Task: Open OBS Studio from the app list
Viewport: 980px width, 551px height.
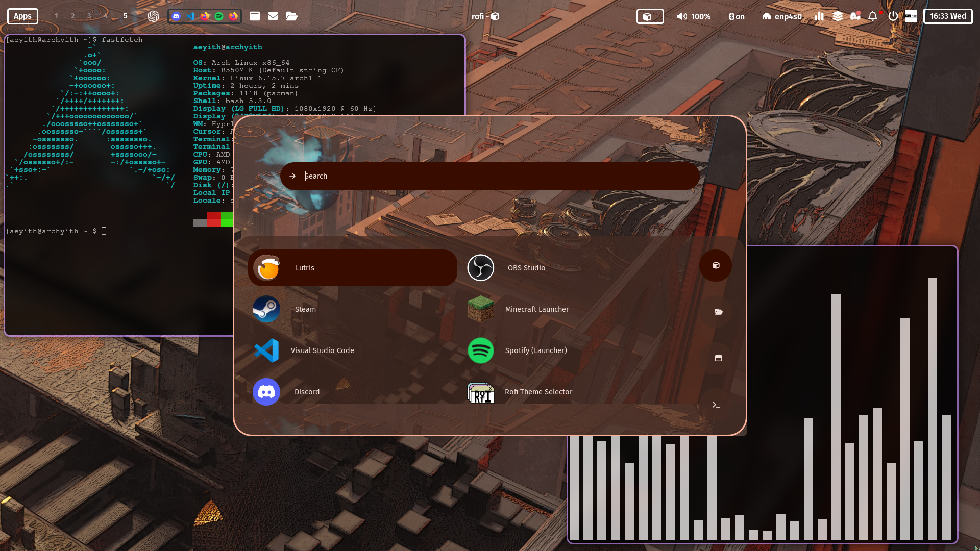Action: pos(526,267)
